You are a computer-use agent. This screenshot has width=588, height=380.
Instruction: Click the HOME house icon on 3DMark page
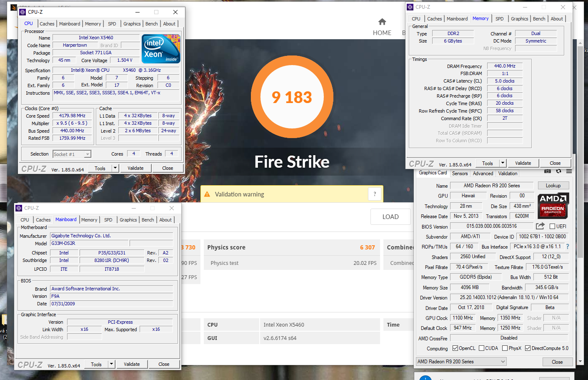(x=382, y=22)
